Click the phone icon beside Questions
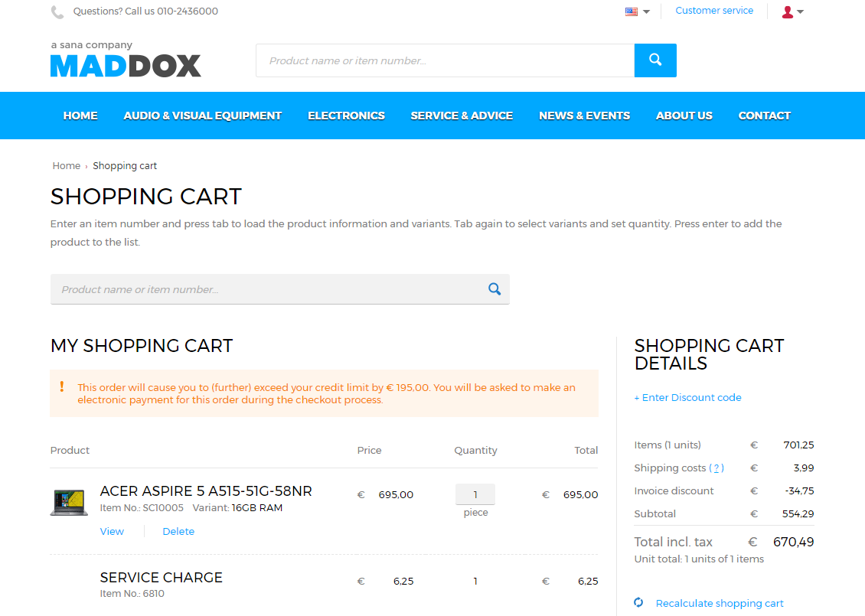The image size is (865, 616). point(57,12)
